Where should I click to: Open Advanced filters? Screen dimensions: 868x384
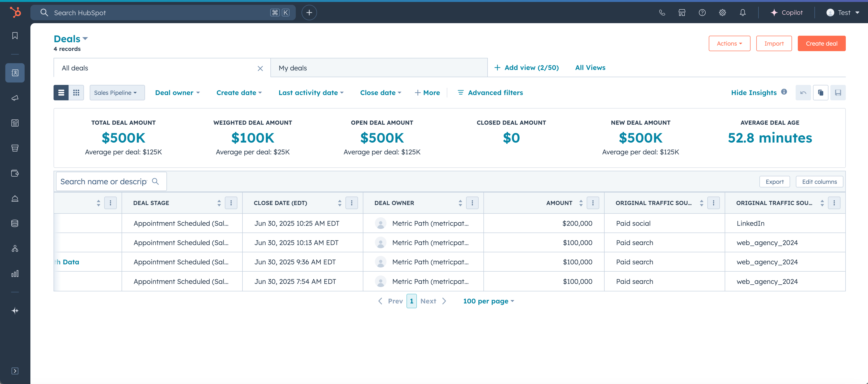pos(490,93)
